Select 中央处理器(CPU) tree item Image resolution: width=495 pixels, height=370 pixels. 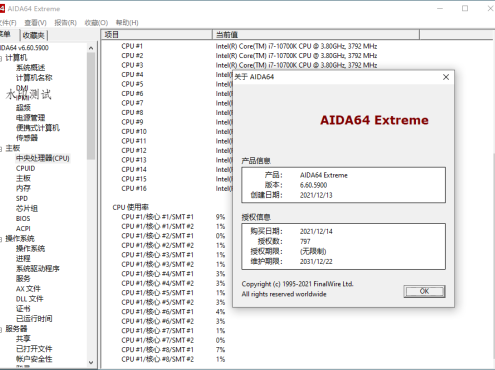click(43, 158)
